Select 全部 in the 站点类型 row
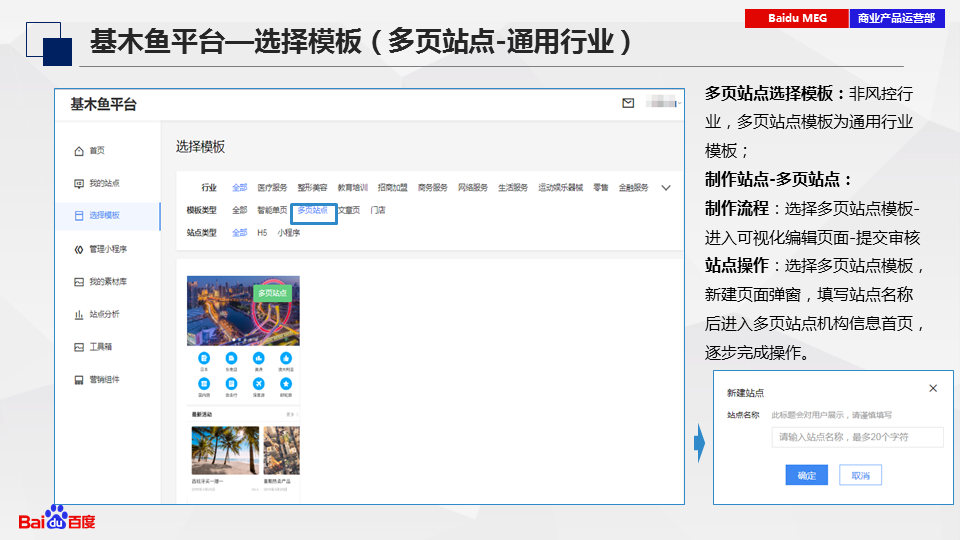Screen dimensions: 960x540 pyautogui.click(x=239, y=233)
